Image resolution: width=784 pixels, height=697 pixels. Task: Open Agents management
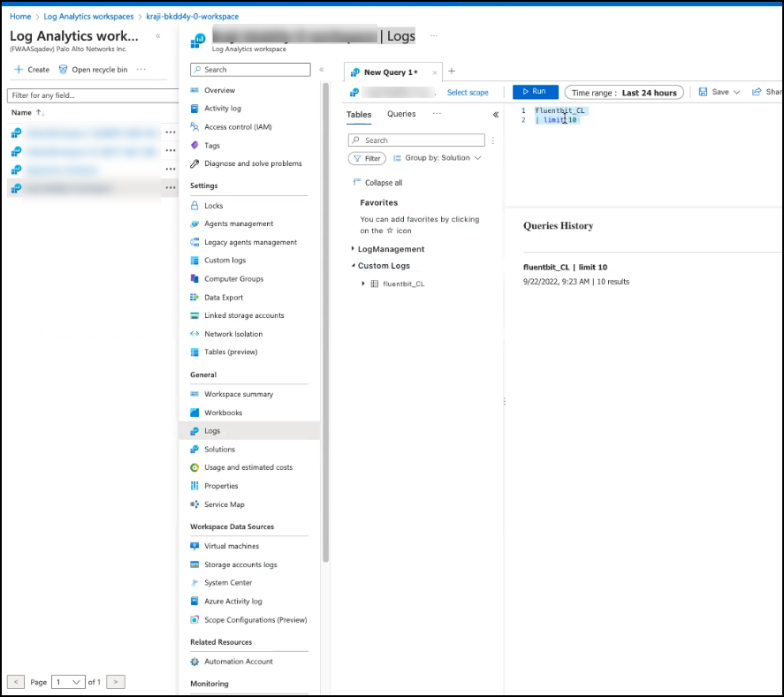pos(239,223)
